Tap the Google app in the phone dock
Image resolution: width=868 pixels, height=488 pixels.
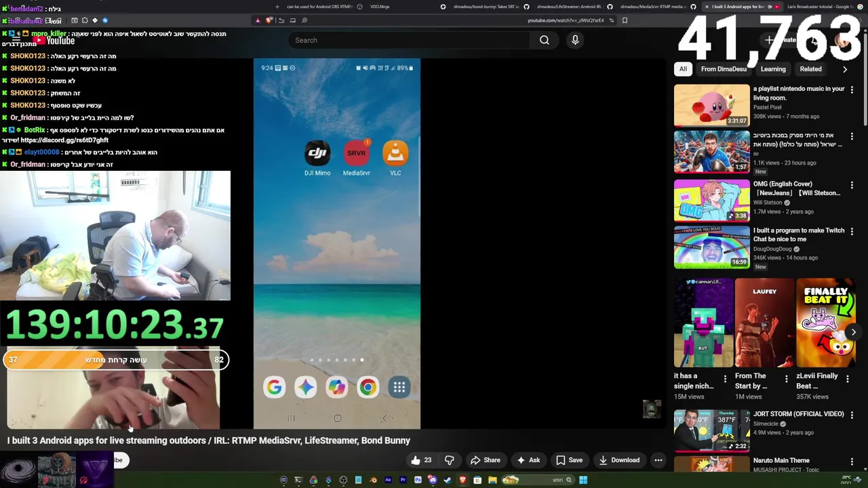(x=274, y=387)
